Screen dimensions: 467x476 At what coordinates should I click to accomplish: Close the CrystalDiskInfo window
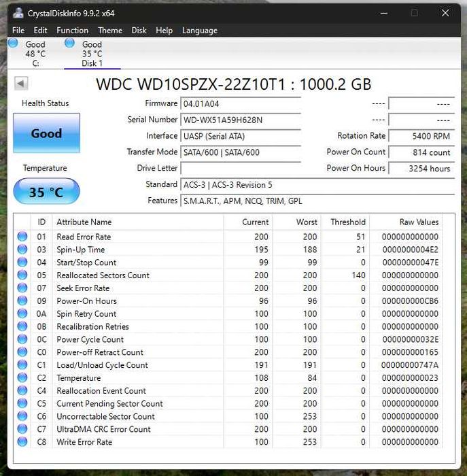(445, 13)
